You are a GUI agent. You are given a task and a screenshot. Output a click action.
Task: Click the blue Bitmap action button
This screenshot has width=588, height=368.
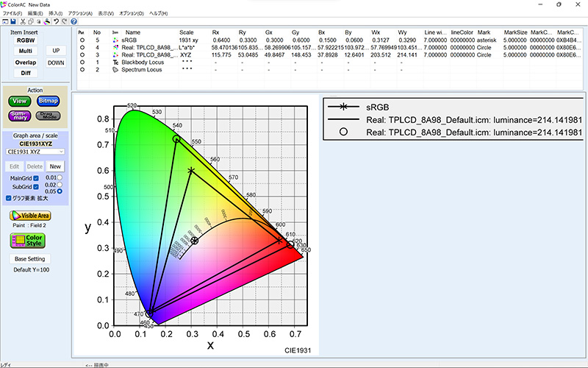(49, 101)
